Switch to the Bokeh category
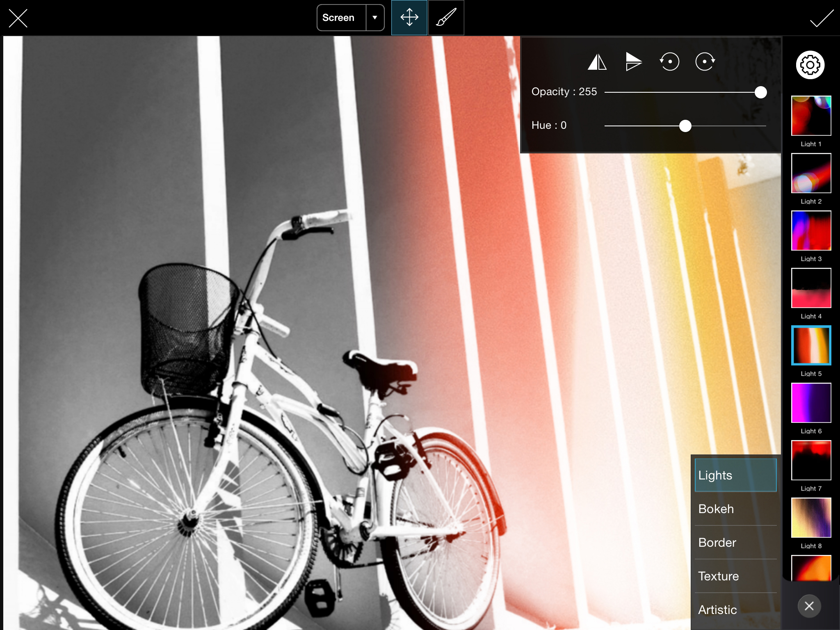The height and width of the screenshot is (630, 840). click(x=735, y=509)
